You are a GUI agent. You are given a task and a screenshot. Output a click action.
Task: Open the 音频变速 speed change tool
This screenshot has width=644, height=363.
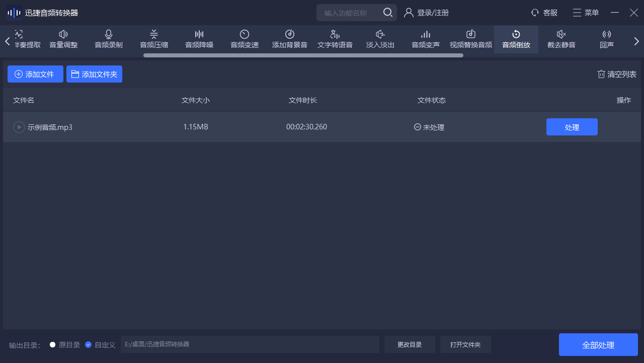pyautogui.click(x=245, y=39)
